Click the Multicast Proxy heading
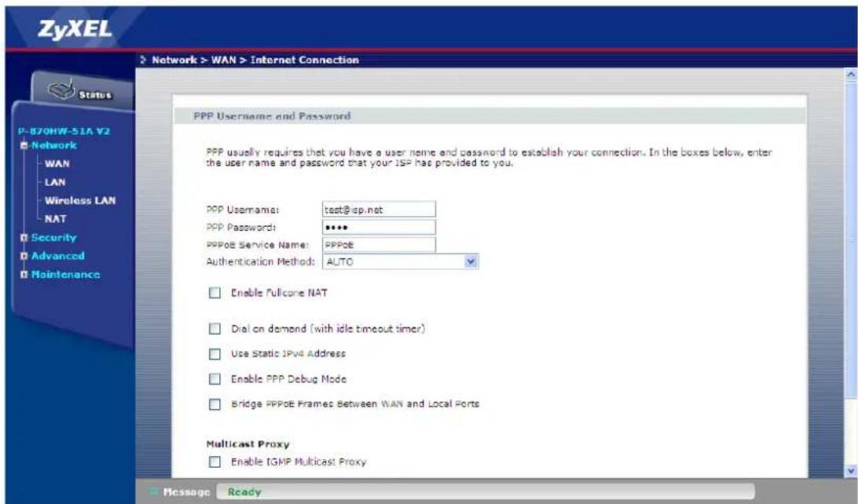 click(x=247, y=444)
